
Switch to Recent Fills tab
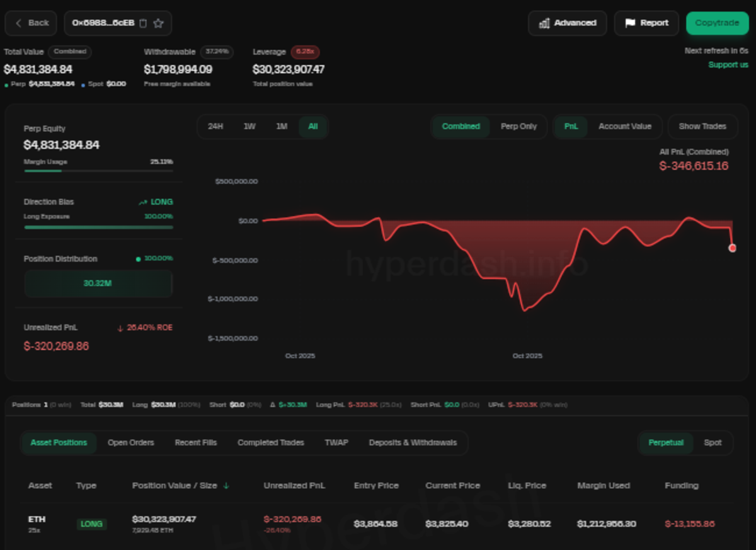pyautogui.click(x=195, y=443)
